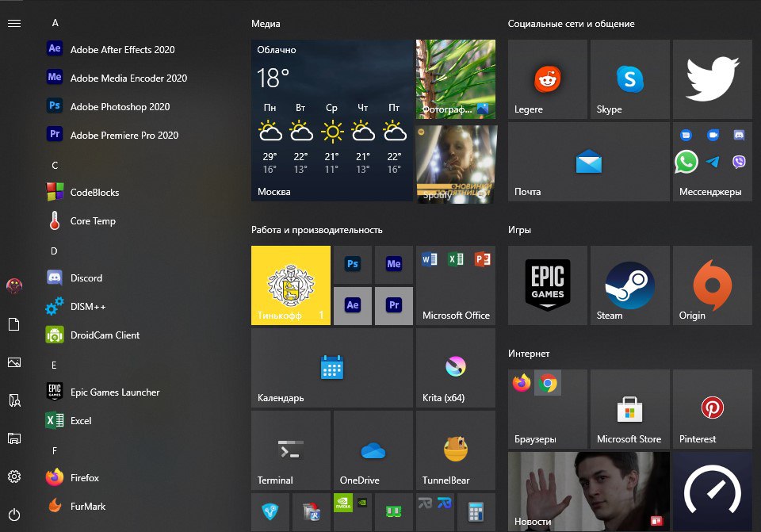
Task: Open Documents from the Start sidebar
Action: [14, 324]
